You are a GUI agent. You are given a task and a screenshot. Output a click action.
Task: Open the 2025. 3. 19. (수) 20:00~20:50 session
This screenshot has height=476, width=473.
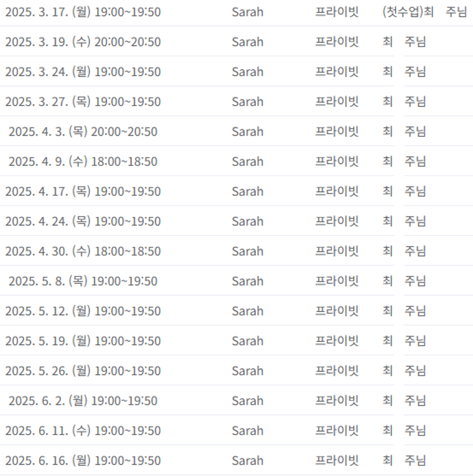pyautogui.click(x=83, y=42)
